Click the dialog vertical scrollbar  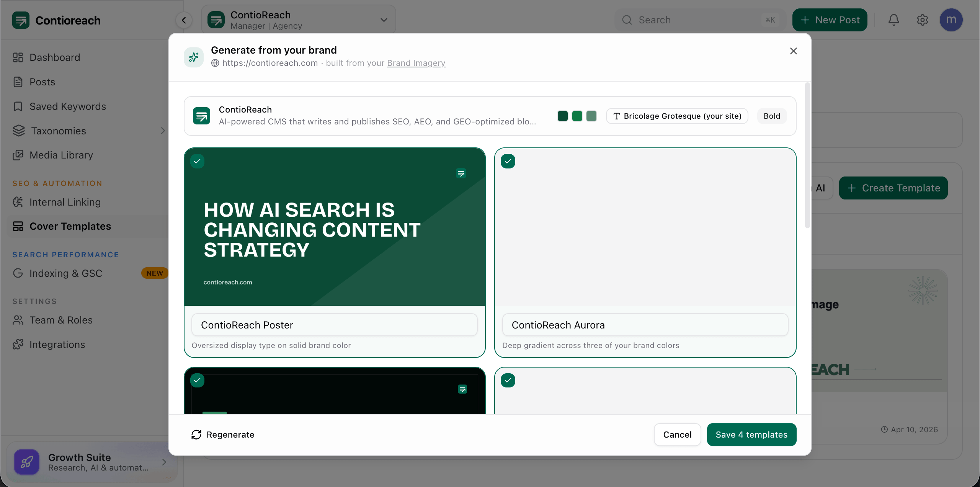click(807, 155)
